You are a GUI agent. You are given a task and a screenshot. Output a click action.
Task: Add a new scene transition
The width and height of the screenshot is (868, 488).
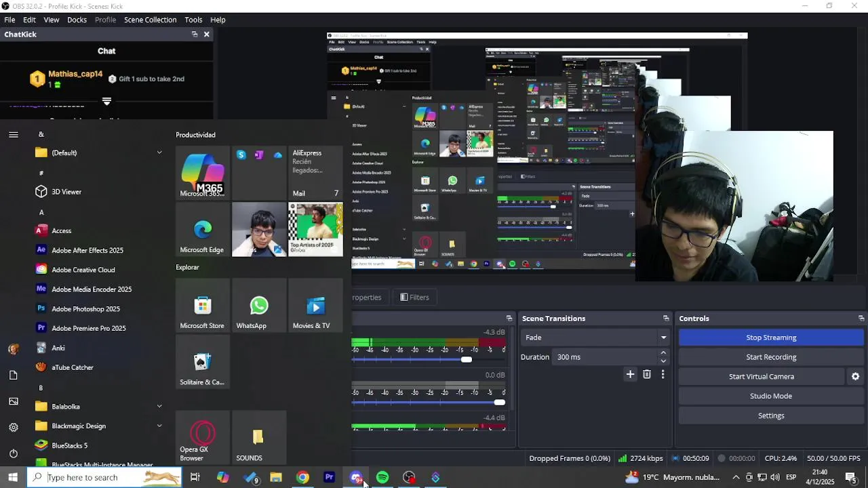pos(631,374)
